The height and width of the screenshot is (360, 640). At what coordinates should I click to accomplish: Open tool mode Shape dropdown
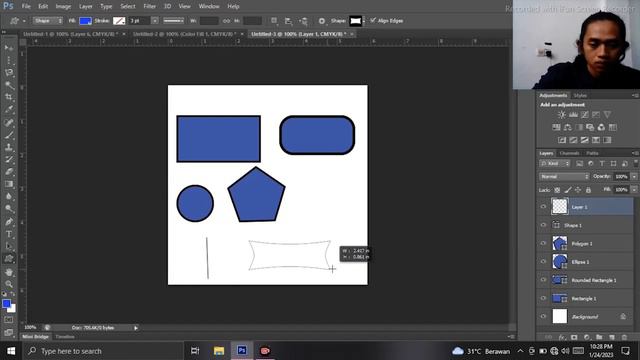48,20
